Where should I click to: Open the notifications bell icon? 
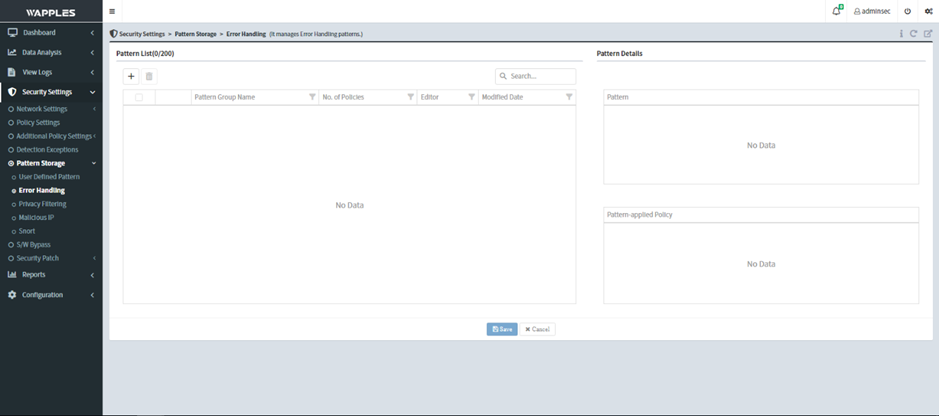[x=837, y=11]
